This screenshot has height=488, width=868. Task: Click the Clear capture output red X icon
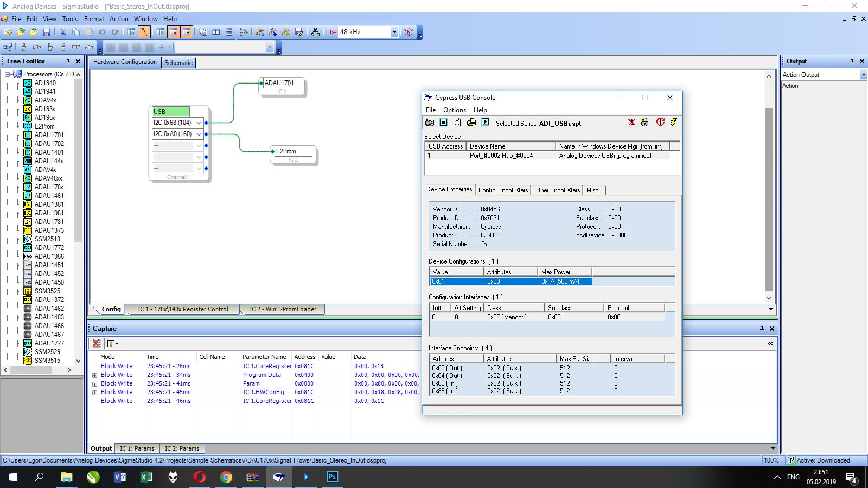(97, 343)
